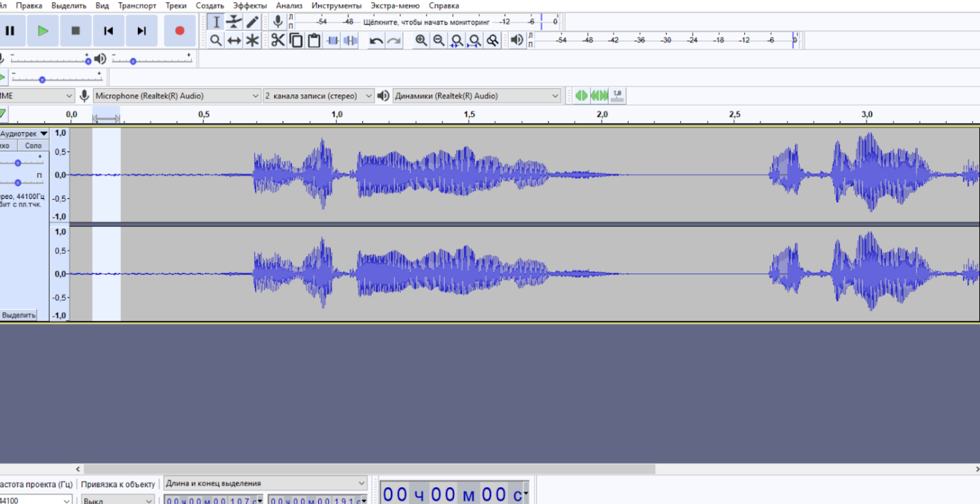Select the Envelope tool
980x504 pixels.
[234, 22]
